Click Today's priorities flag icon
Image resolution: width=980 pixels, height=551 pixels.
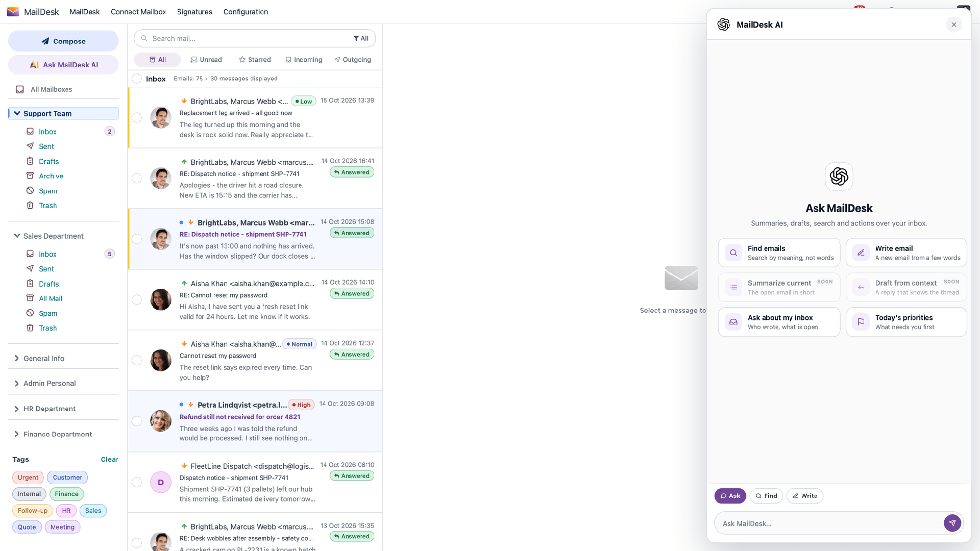861,322
